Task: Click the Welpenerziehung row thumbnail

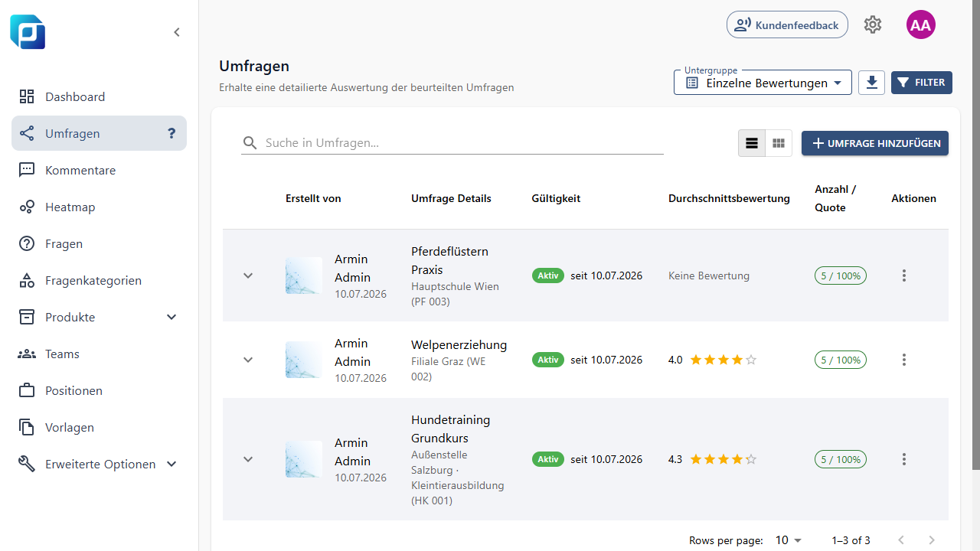Action: click(x=304, y=360)
